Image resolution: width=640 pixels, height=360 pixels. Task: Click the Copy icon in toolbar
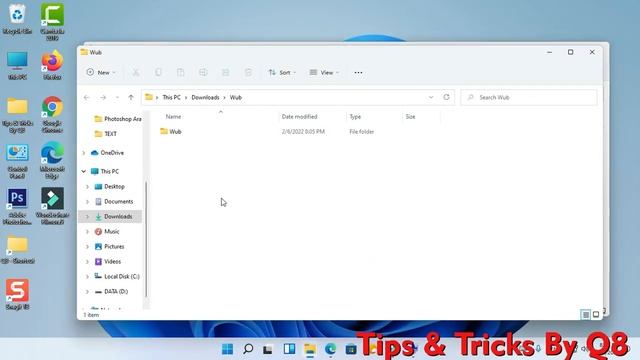(158, 73)
